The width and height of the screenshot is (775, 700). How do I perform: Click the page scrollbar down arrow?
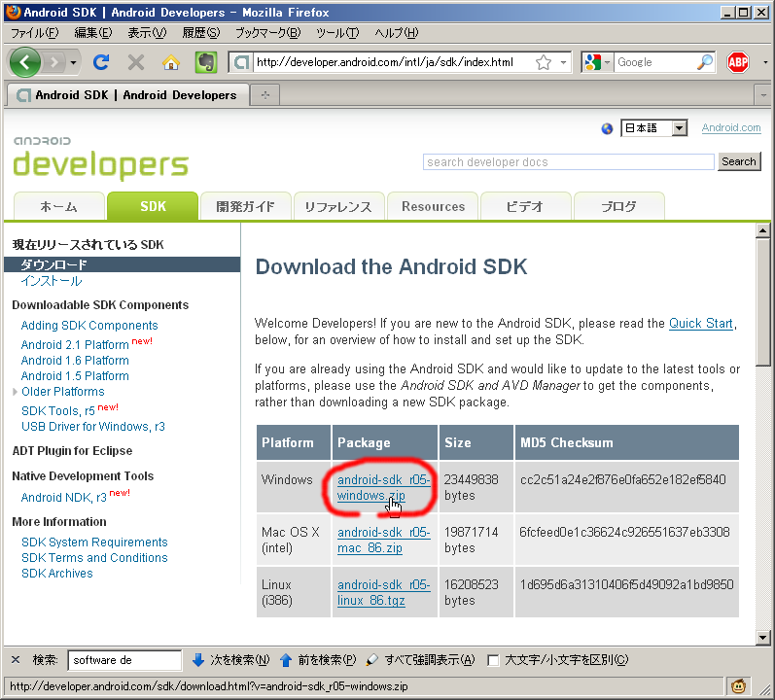(763, 637)
